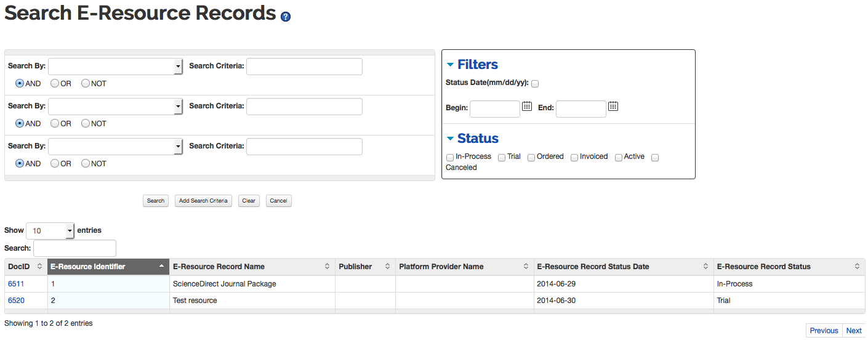The width and height of the screenshot is (868, 340).
Task: Enable the Status Date checkbox
Action: pyautogui.click(x=535, y=84)
